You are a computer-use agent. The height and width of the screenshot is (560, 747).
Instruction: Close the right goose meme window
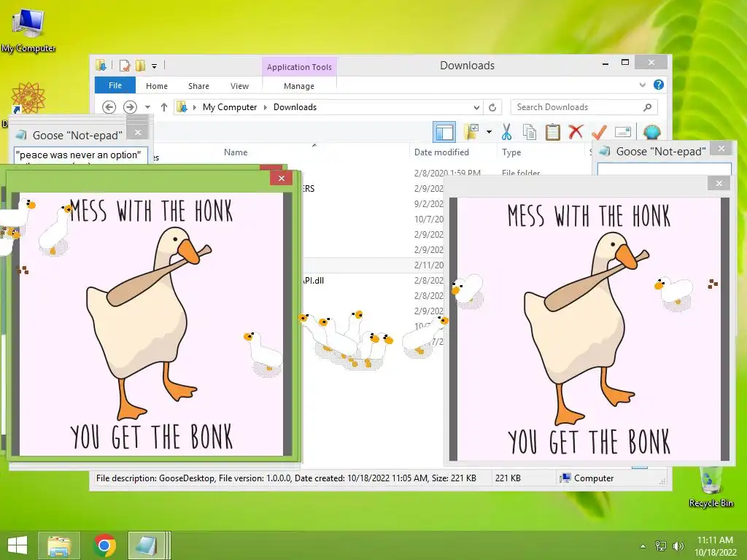click(719, 183)
